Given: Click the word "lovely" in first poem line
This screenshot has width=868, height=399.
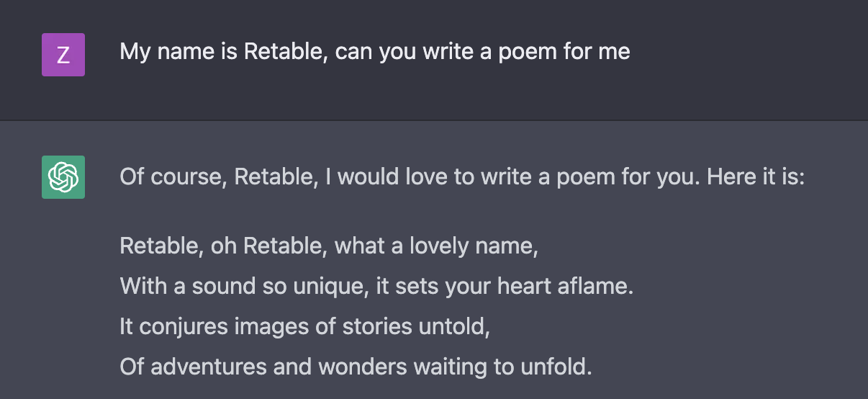Looking at the screenshot, I should coord(439,247).
